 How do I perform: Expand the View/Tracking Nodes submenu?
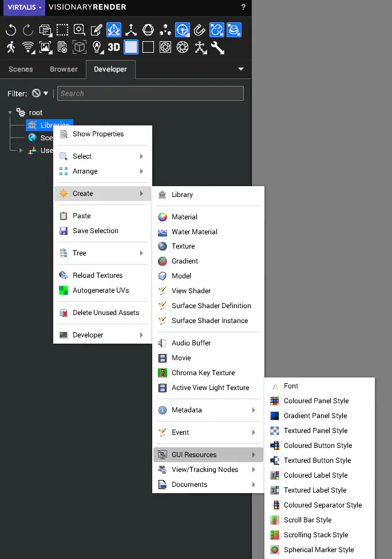pos(208,470)
